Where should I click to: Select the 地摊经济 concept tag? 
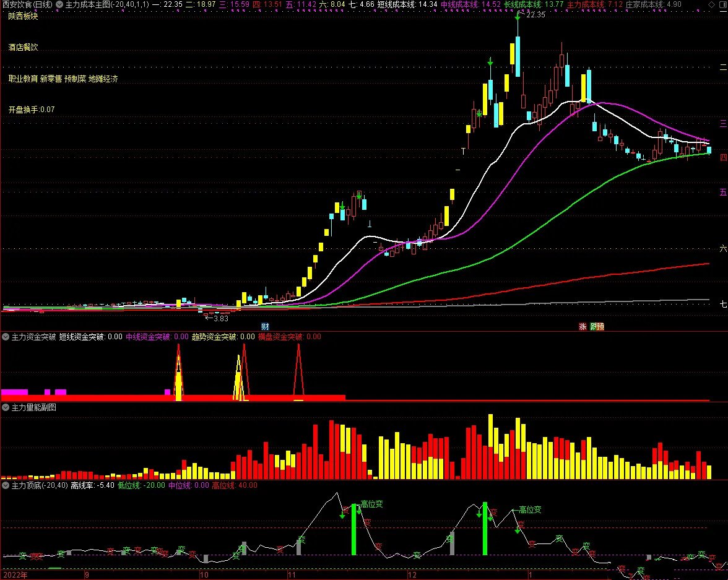pos(103,79)
